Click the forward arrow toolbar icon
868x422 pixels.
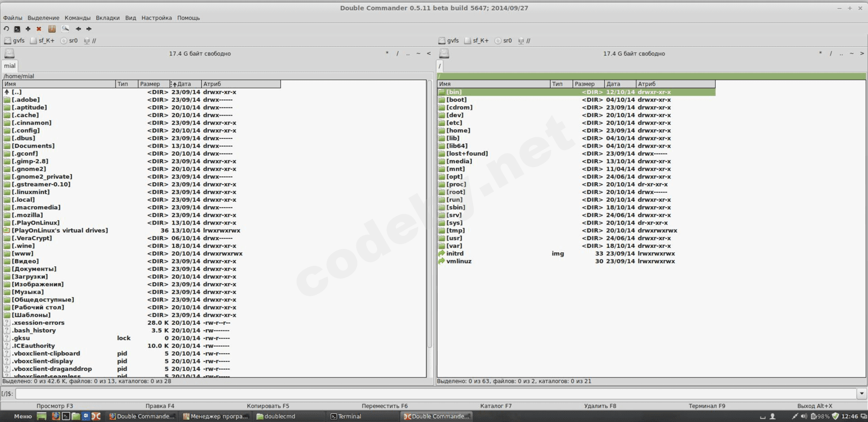click(89, 29)
